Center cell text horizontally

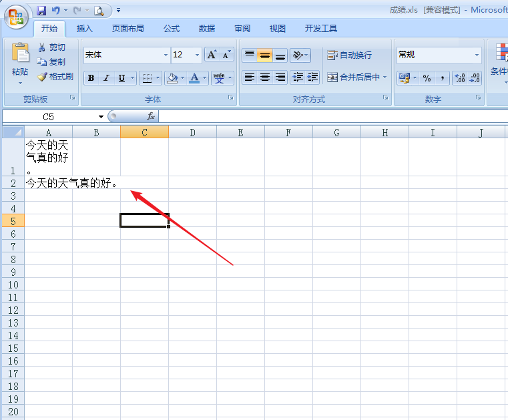pyautogui.click(x=265, y=77)
